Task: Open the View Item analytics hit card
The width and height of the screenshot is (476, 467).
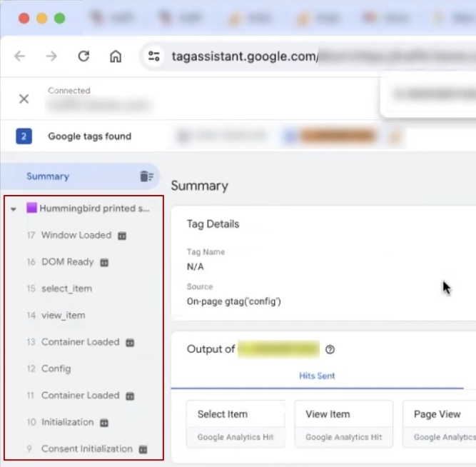Action: [343, 424]
